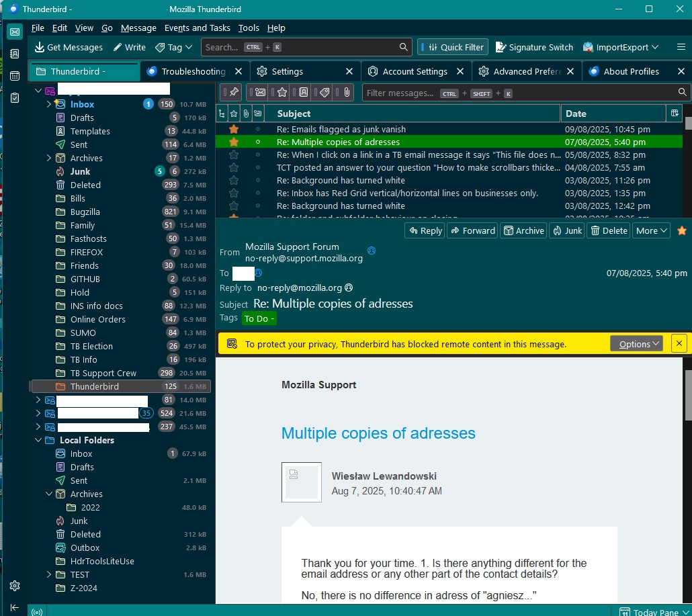Screen dimensions: 692x616
Task: Toggle the Quick Filter bar
Action: click(453, 47)
